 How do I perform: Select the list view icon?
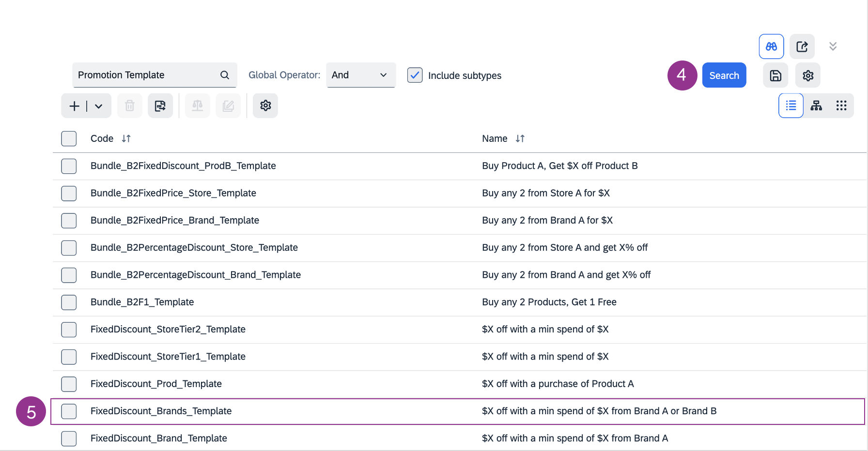click(791, 105)
